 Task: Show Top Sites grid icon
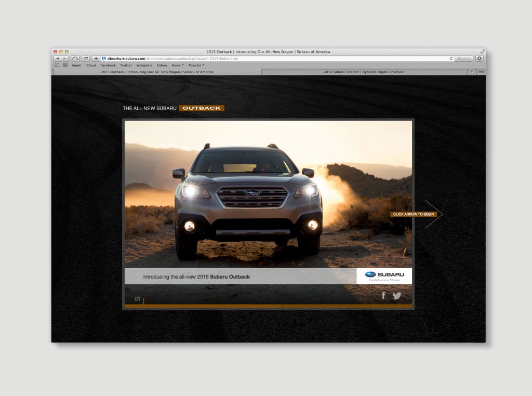[65, 65]
